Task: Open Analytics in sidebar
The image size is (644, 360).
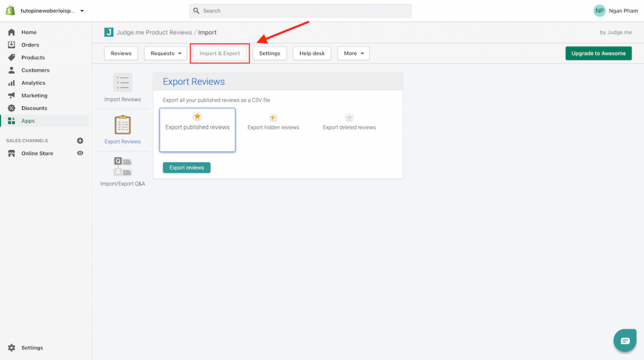Action: click(x=33, y=83)
